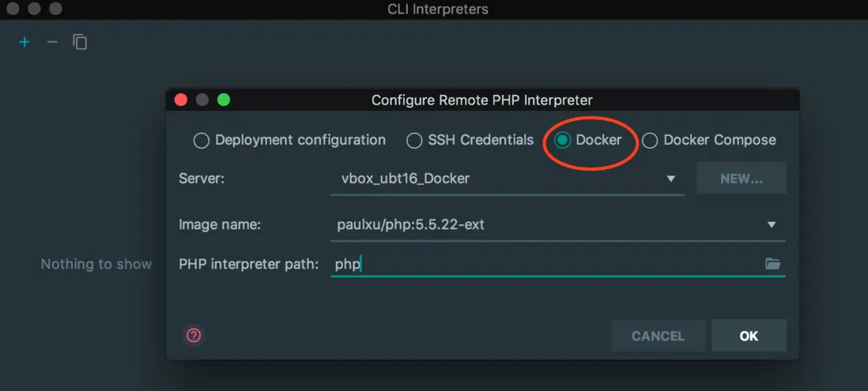The image size is (868, 391).
Task: Click the remove interpreter minus icon
Action: pos(52,42)
